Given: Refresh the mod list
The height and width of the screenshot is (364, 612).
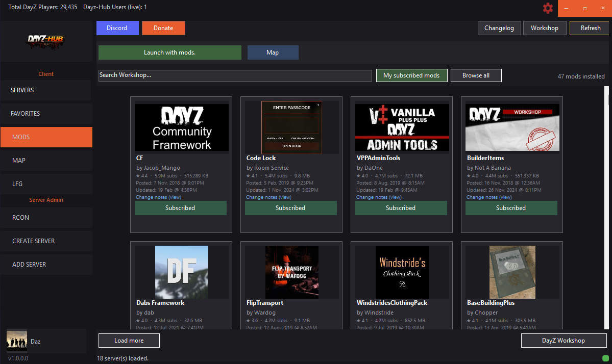Looking at the screenshot, I should [x=589, y=28].
